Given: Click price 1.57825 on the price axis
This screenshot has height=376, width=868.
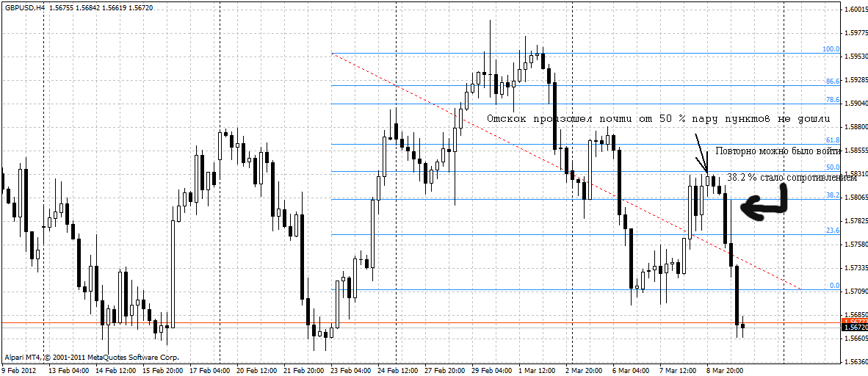Looking at the screenshot, I should click(x=856, y=221).
